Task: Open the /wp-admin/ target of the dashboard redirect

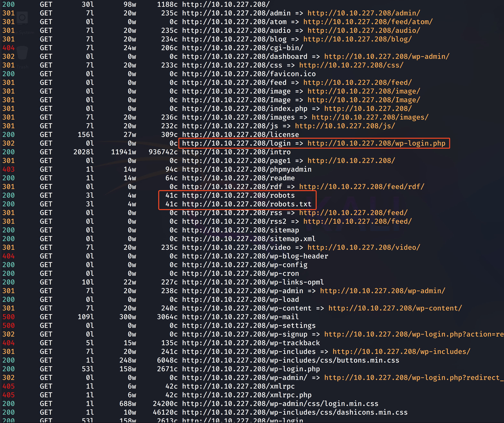Action: [x=387, y=57]
